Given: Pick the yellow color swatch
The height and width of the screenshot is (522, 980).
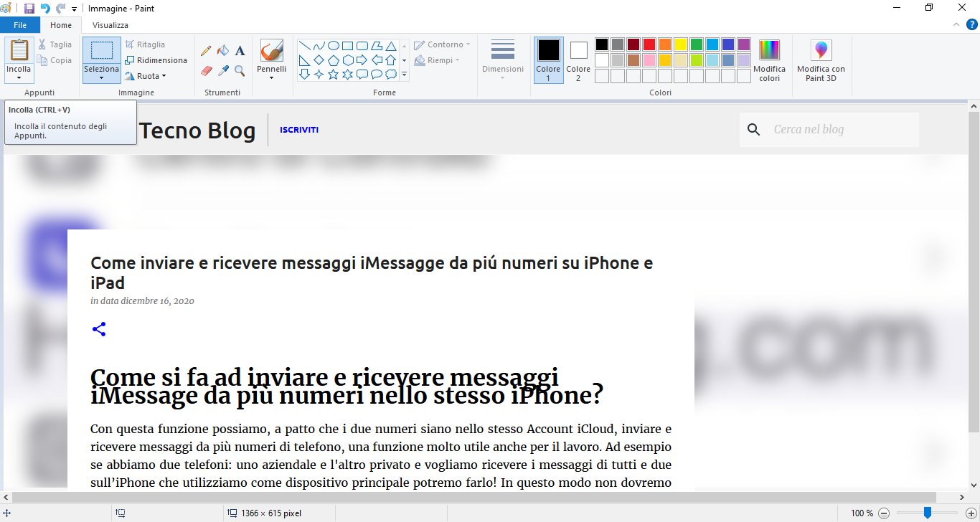Looking at the screenshot, I should (x=681, y=44).
